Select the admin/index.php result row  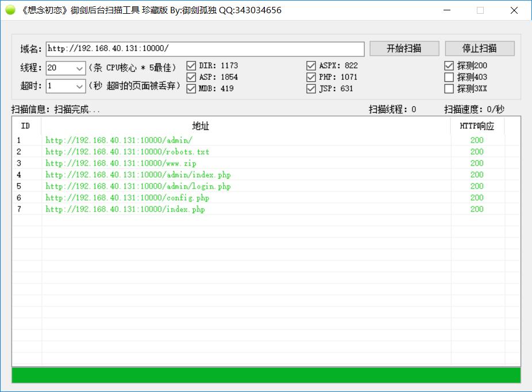pyautogui.click(x=265, y=175)
